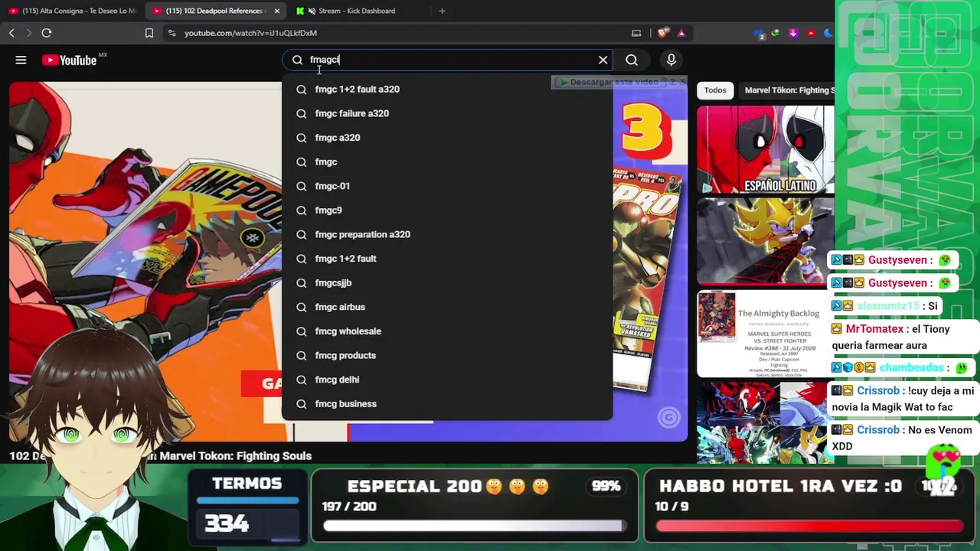Close the 102 Deadpool References tab
980x551 pixels.
(276, 11)
